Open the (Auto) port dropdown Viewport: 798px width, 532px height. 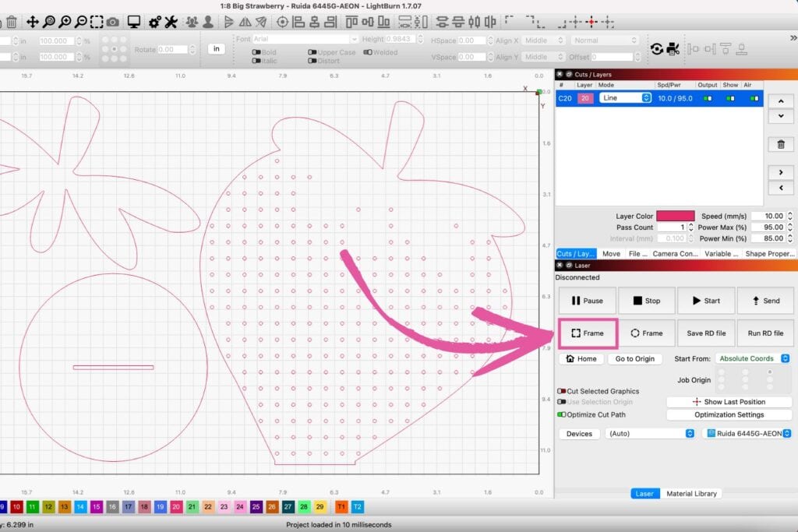click(650, 433)
